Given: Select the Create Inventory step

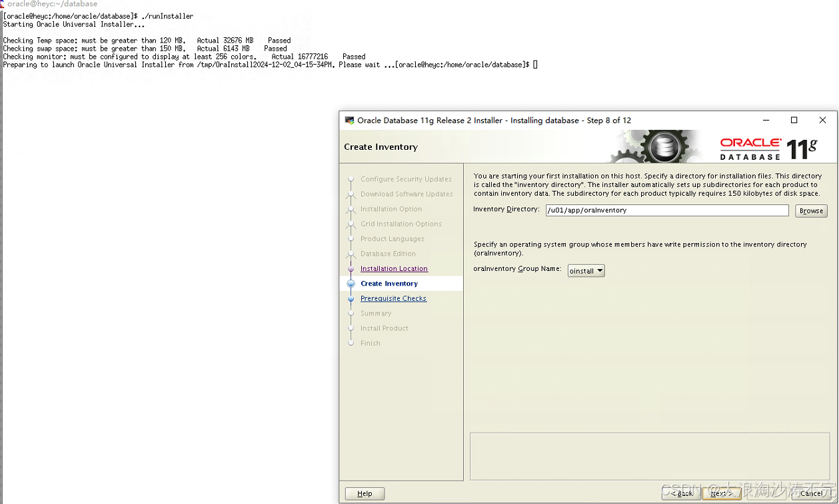Looking at the screenshot, I should (x=389, y=284).
